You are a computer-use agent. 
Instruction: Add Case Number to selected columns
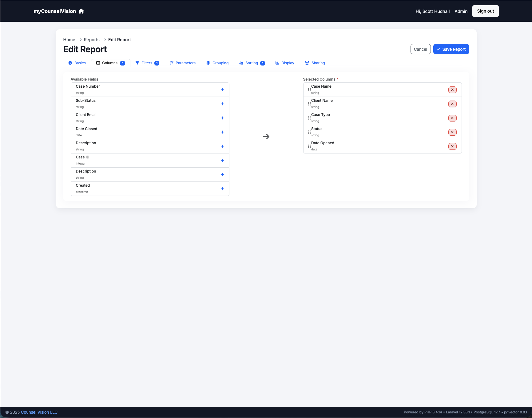pos(222,90)
